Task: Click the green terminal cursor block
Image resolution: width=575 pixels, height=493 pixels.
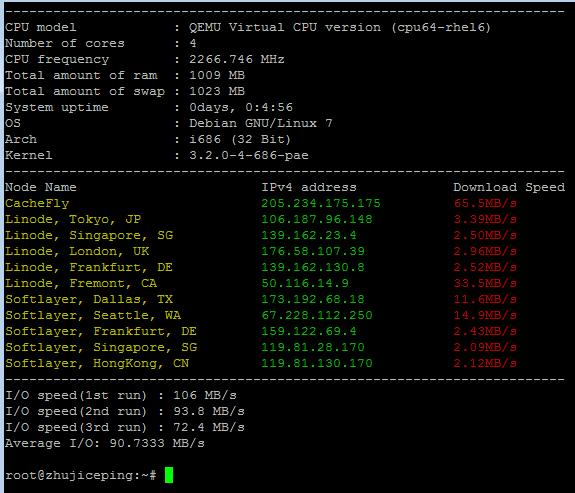Action: coord(169,475)
